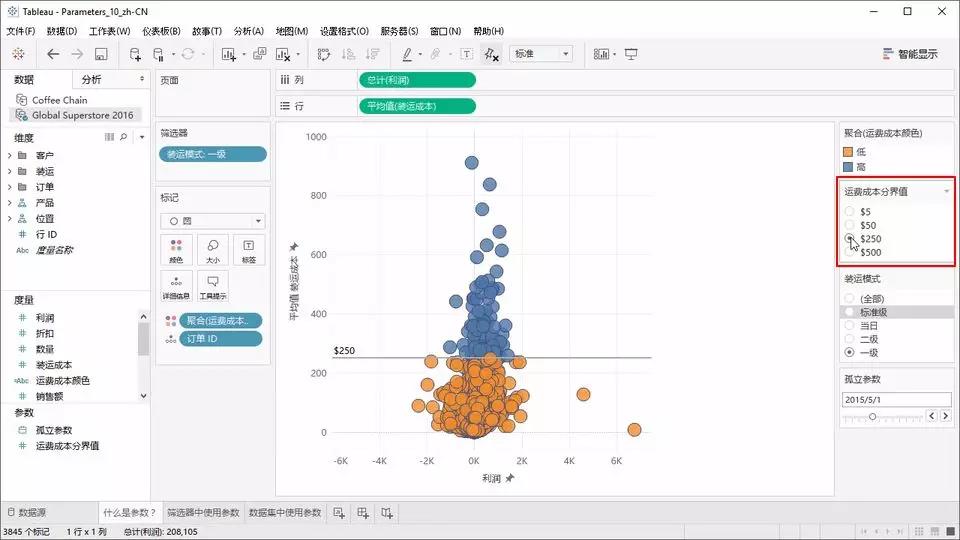Click the new worksheet icon in bottom tabs
Viewport: 960px width, 540px height.
click(339, 513)
